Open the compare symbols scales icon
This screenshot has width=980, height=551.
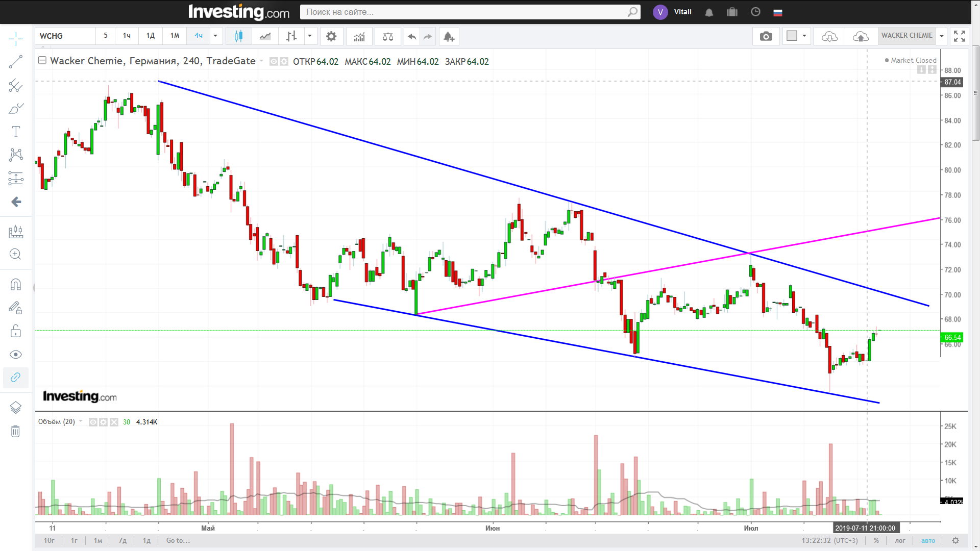coord(388,36)
